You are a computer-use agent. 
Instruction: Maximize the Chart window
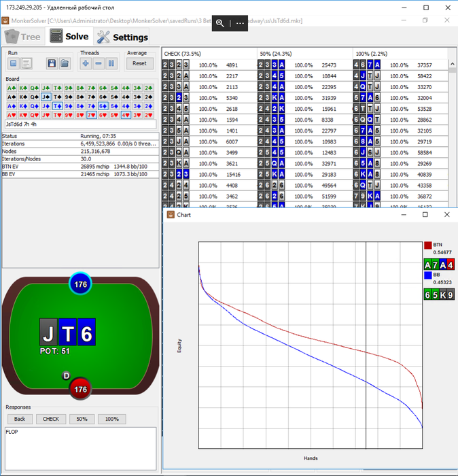pyautogui.click(x=425, y=215)
